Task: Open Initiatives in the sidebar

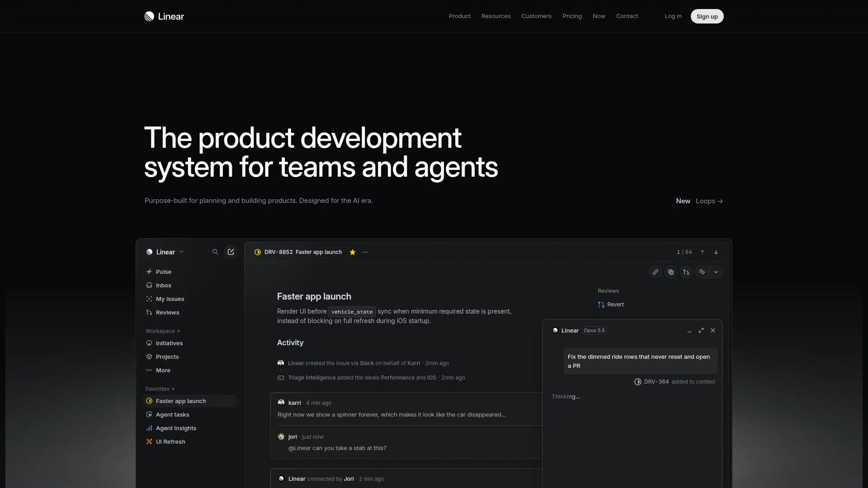Action: (190, 343)
